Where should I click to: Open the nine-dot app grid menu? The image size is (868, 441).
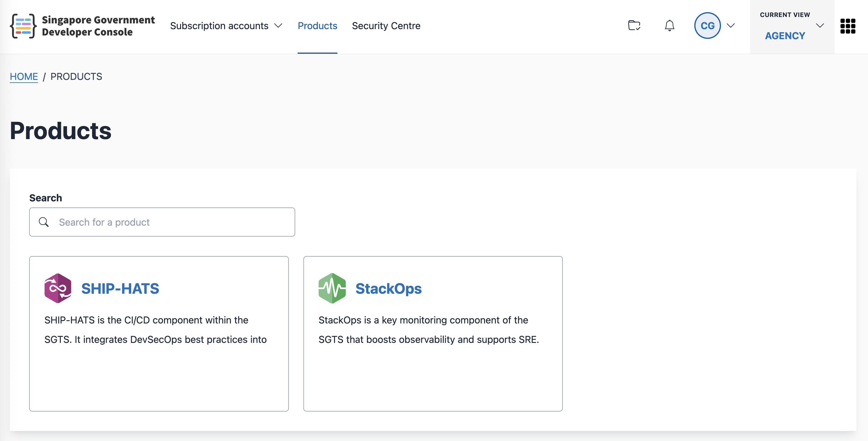click(848, 26)
